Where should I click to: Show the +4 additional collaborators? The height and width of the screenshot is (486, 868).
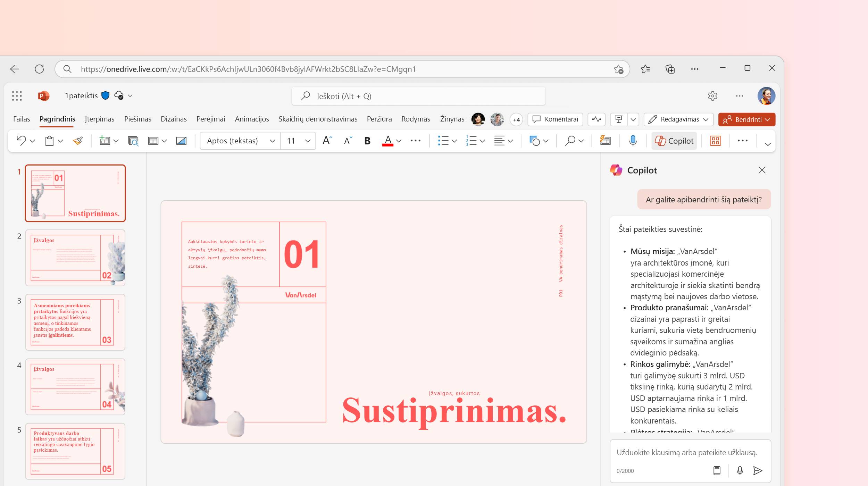click(x=516, y=119)
